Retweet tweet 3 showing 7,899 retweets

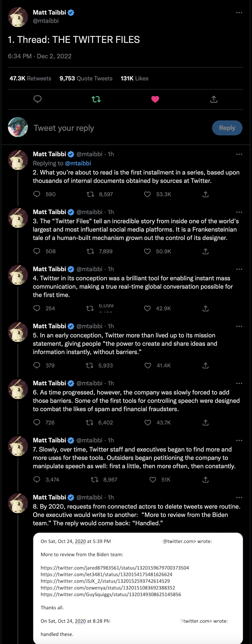click(x=90, y=251)
